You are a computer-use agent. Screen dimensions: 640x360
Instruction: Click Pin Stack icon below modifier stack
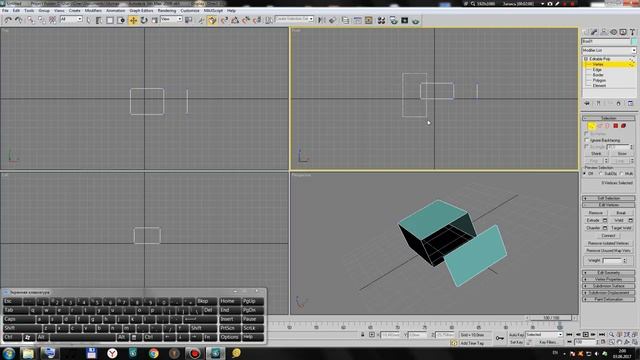click(x=587, y=103)
